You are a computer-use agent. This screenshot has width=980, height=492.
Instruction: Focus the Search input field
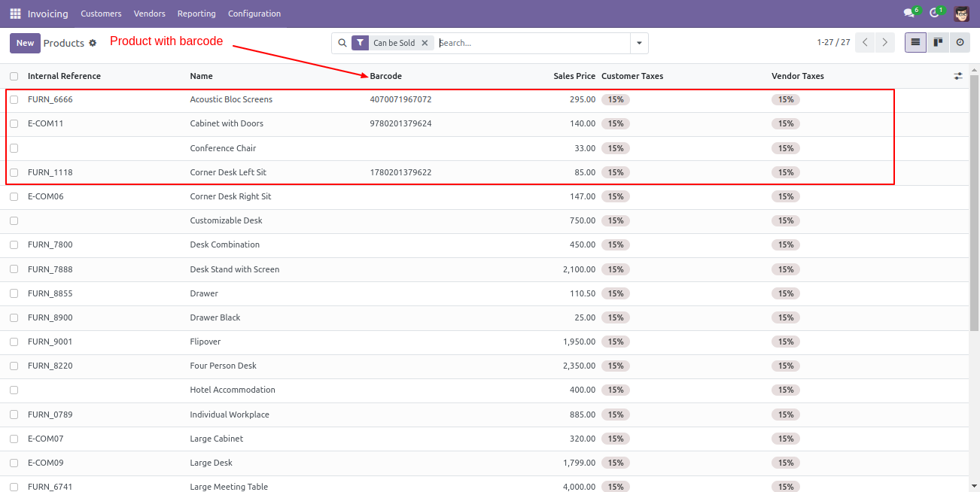(533, 43)
